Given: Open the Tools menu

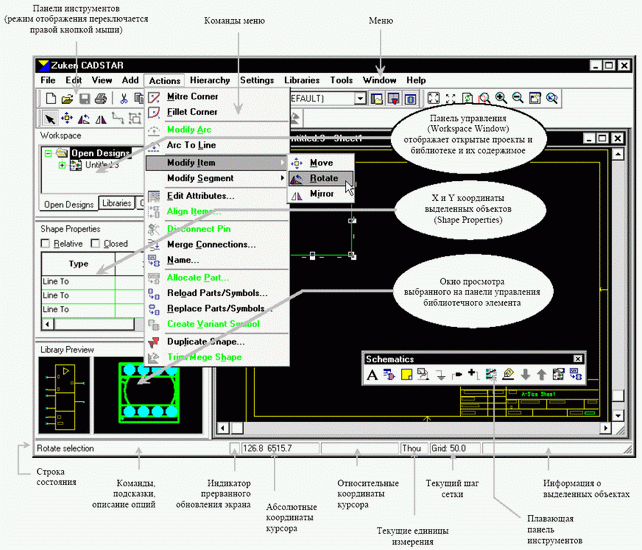Looking at the screenshot, I should (341, 80).
